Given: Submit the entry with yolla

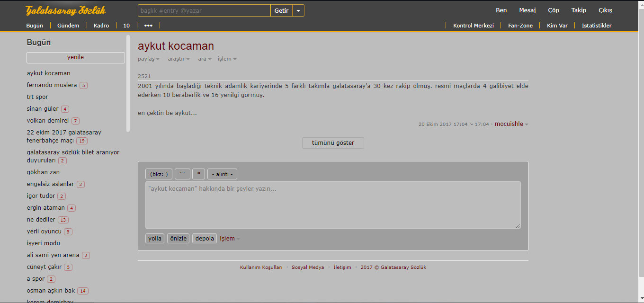Looking at the screenshot, I should tap(155, 239).
